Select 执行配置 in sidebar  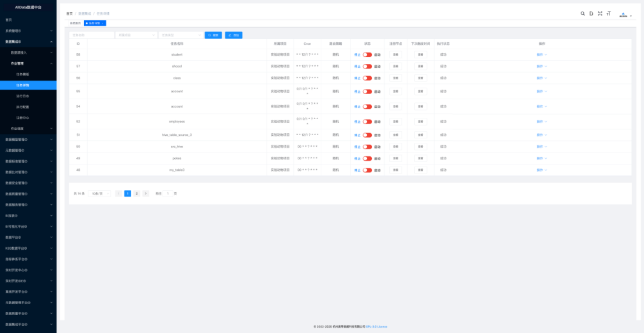(x=28, y=107)
